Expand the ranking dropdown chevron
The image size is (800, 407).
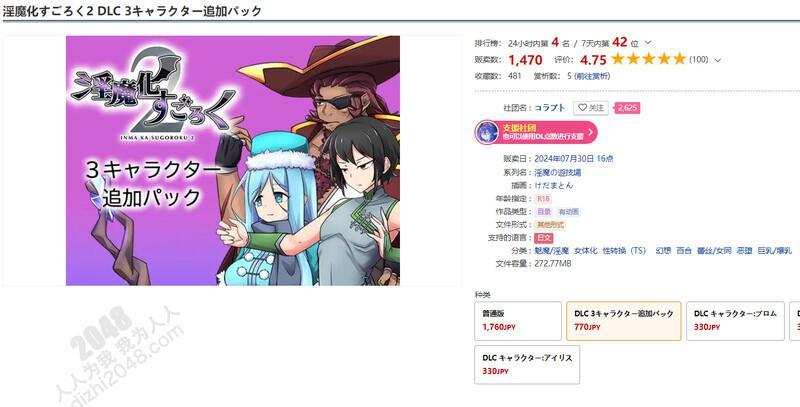coord(648,43)
